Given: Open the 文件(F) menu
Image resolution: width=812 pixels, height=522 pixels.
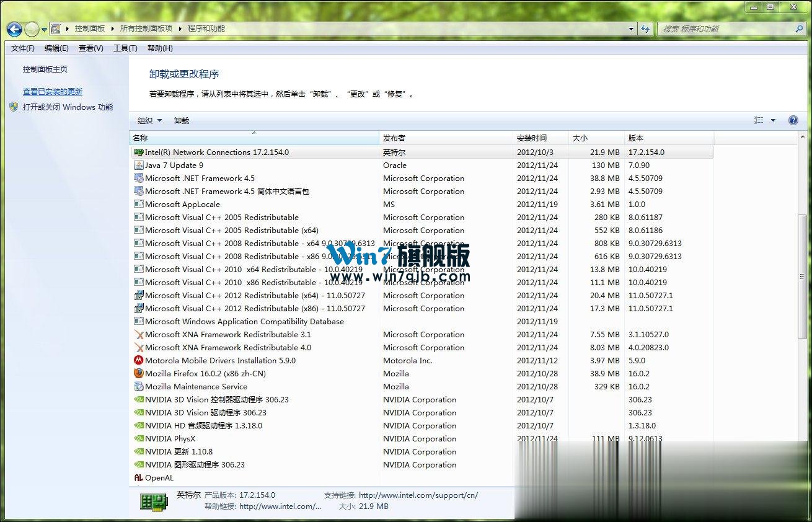Looking at the screenshot, I should pyautogui.click(x=23, y=48).
